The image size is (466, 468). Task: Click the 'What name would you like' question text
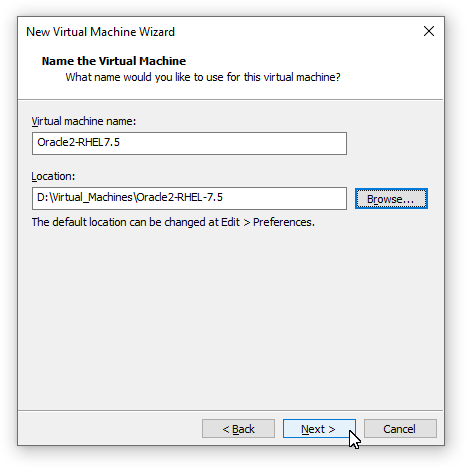203,77
